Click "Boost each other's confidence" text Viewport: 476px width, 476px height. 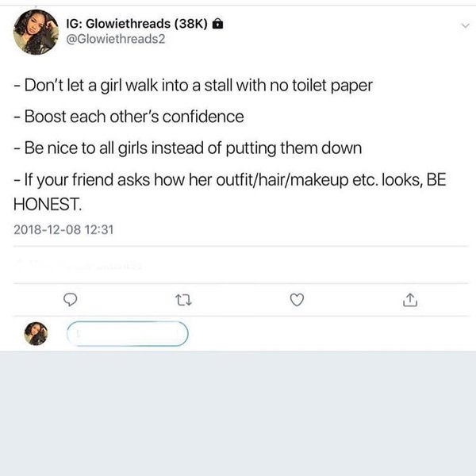[x=129, y=117]
